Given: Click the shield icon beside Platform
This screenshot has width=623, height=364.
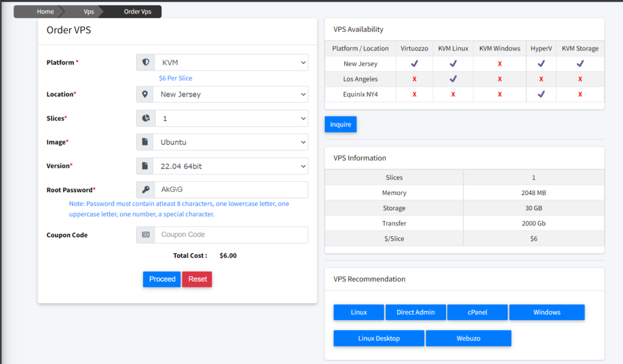Looking at the screenshot, I should point(145,62).
